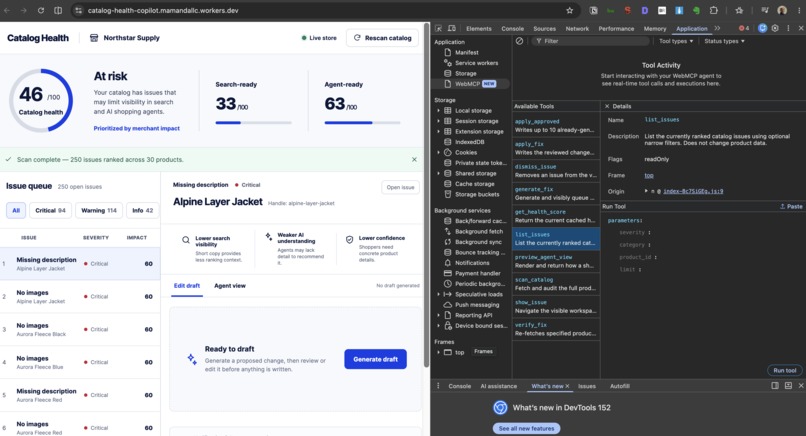
Task: Click the store icon beside Northstar Supply
Action: click(x=94, y=38)
